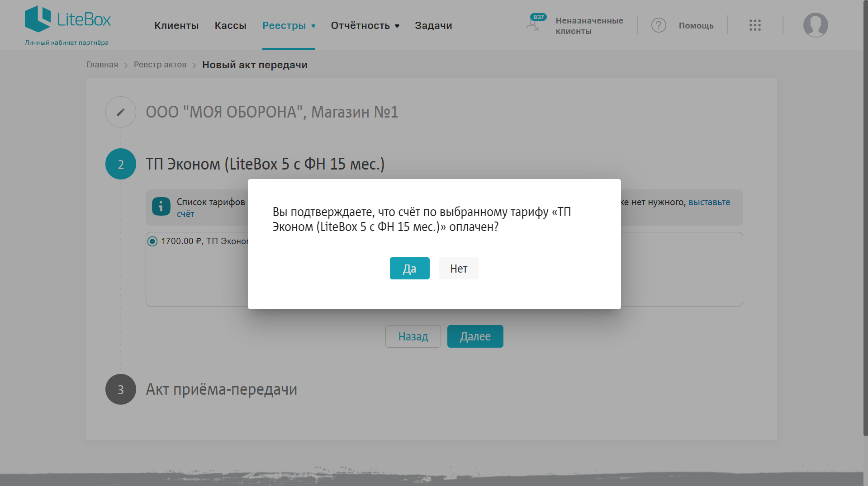The width and height of the screenshot is (868, 486).
Task: Expand the Реестры dropdown arrow
Action: [313, 26]
